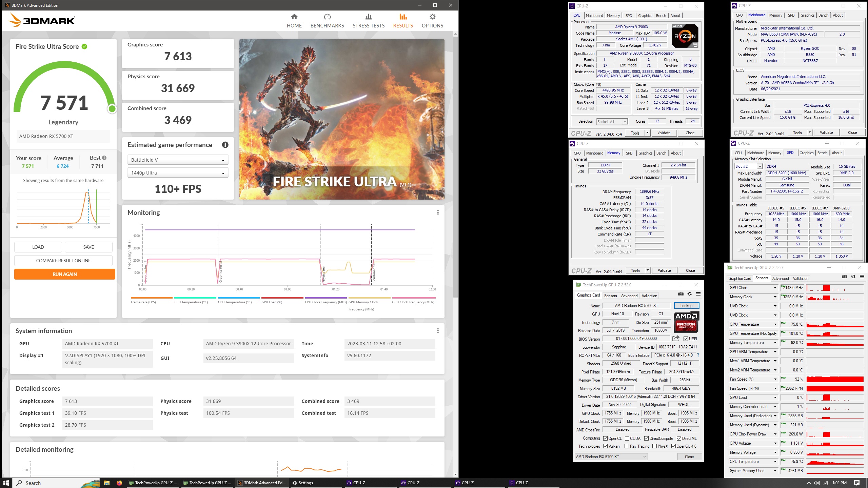
Task: Open Advanced tab in GPU-Z Graphics Card window
Action: [629, 296]
